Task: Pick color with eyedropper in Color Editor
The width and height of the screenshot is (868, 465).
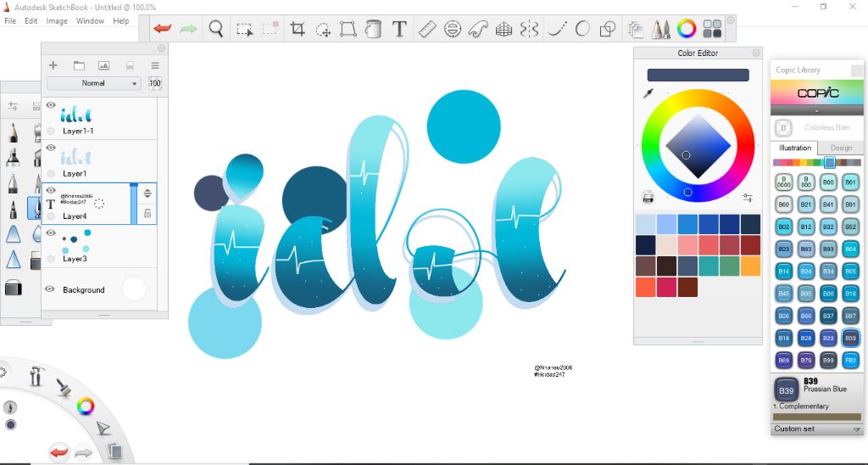Action: pos(648,93)
